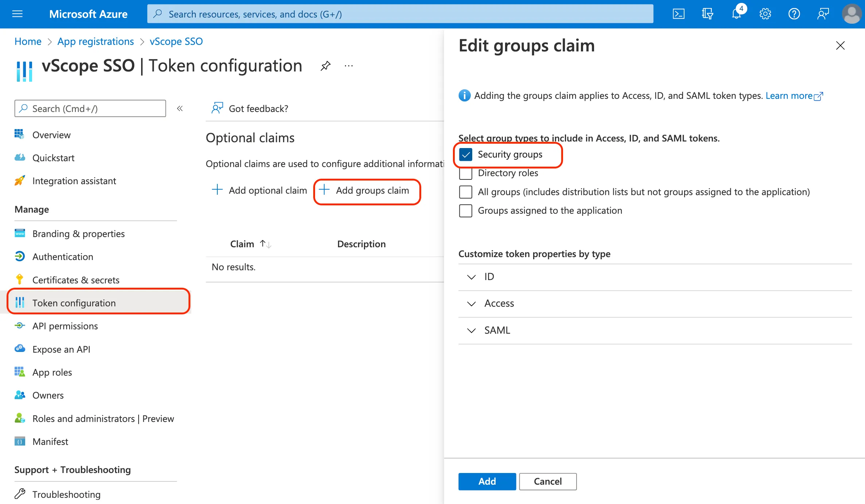This screenshot has height=504, width=865.
Task: Open the Help question mark icon
Action: 794,14
